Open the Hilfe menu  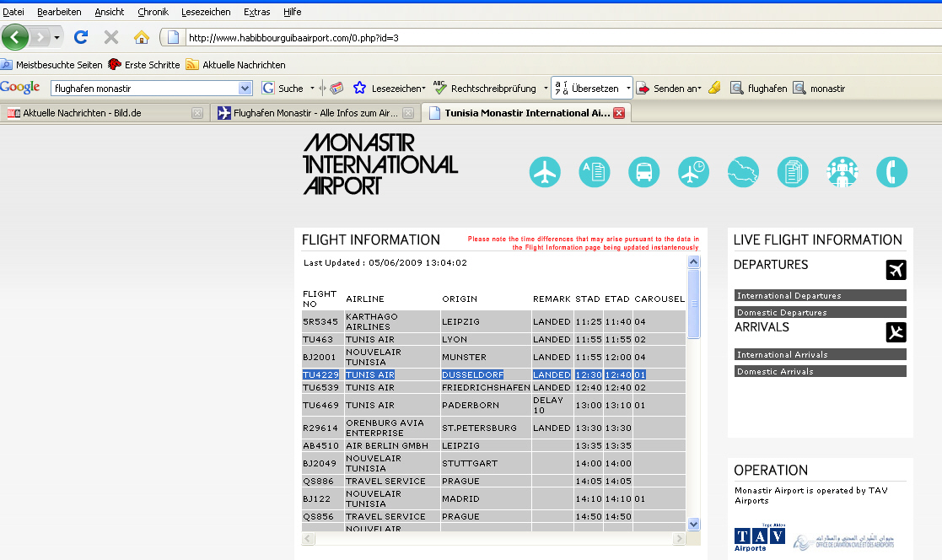(292, 12)
